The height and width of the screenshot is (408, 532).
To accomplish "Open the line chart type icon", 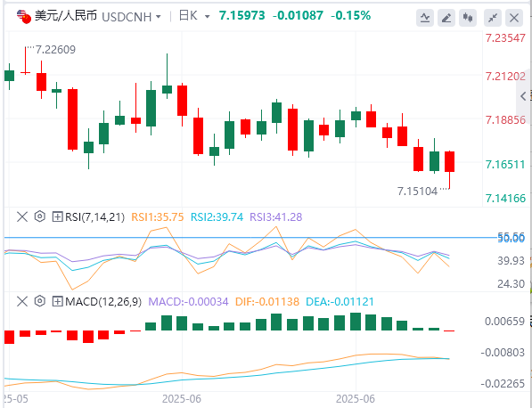I will coord(425,17).
